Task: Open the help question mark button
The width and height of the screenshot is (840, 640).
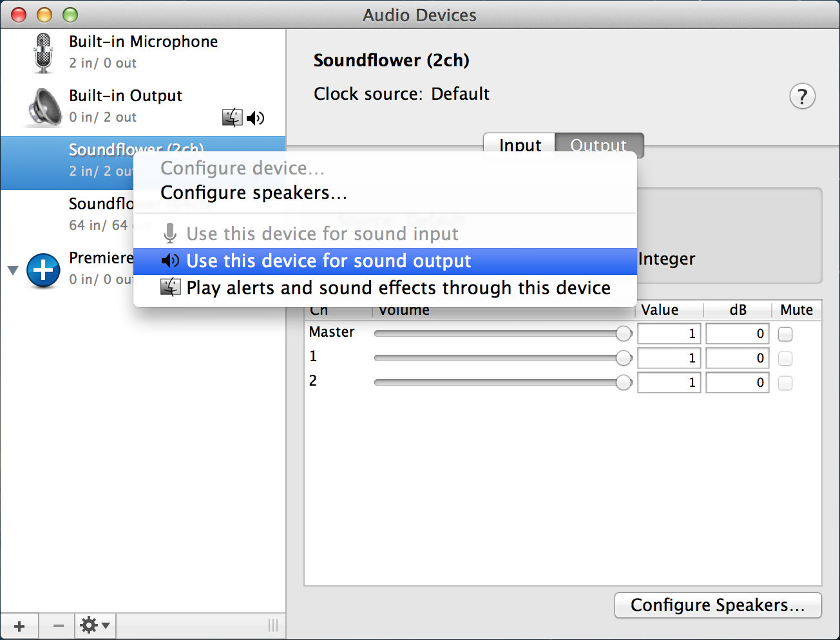Action: [802, 97]
